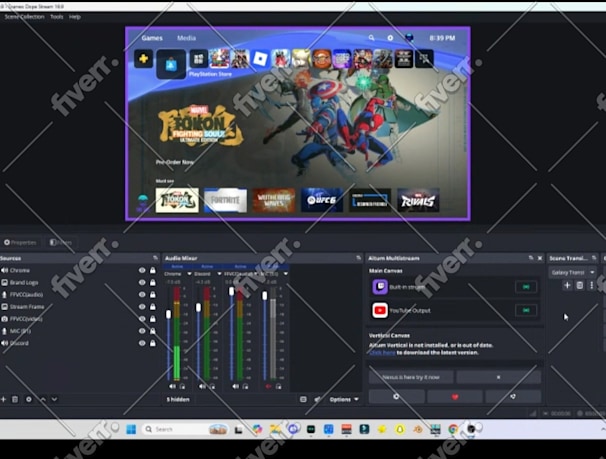Mute the Discord mixer channel
Image resolution: width=606 pixels, height=459 pixels.
pyautogui.click(x=202, y=386)
